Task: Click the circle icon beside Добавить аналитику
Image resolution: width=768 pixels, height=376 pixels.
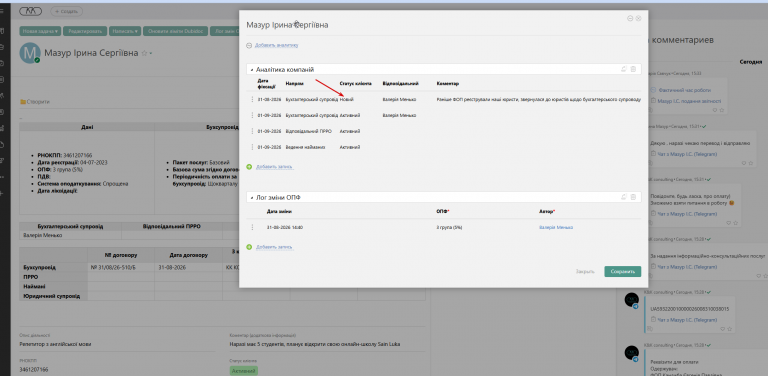Action: point(249,46)
